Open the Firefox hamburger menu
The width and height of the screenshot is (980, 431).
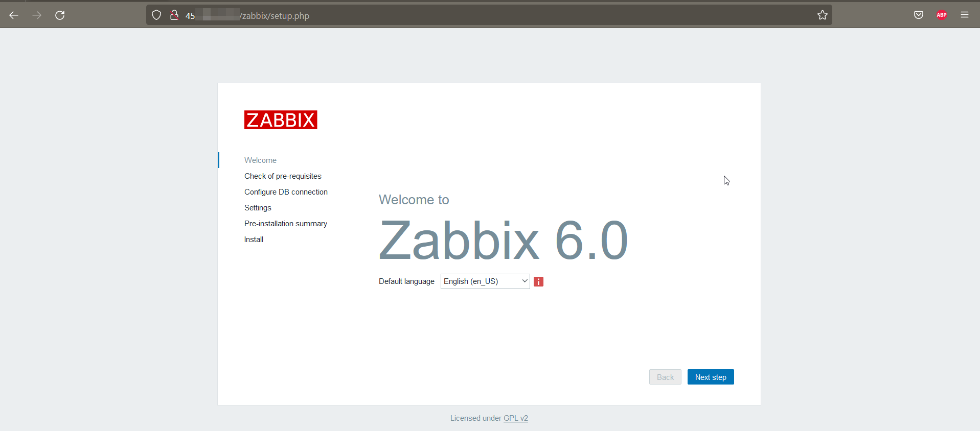[965, 15]
